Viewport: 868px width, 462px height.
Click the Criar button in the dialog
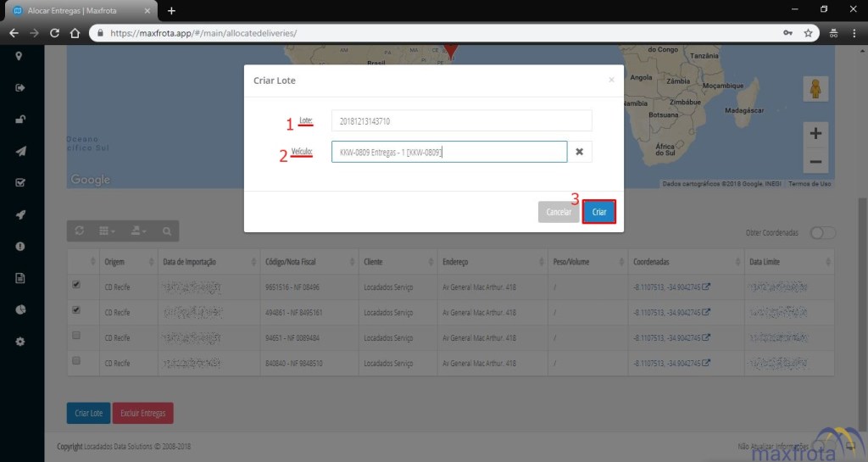pyautogui.click(x=598, y=212)
